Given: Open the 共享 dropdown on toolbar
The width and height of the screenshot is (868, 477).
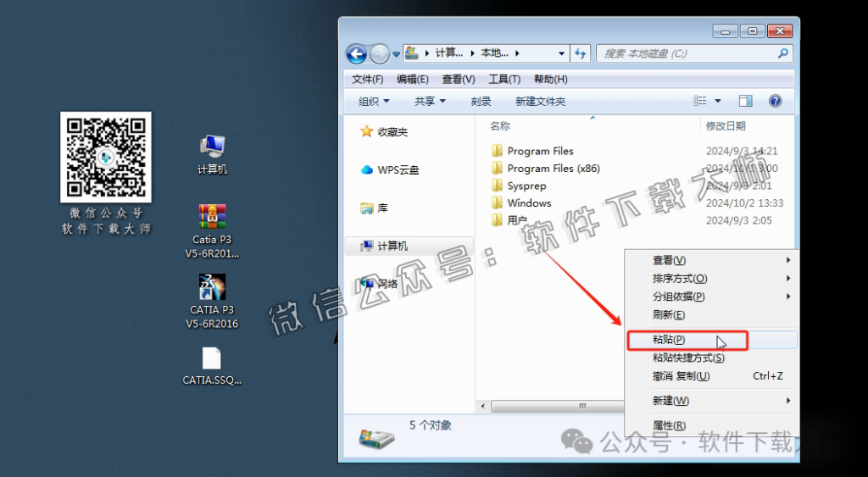Looking at the screenshot, I should 430,102.
